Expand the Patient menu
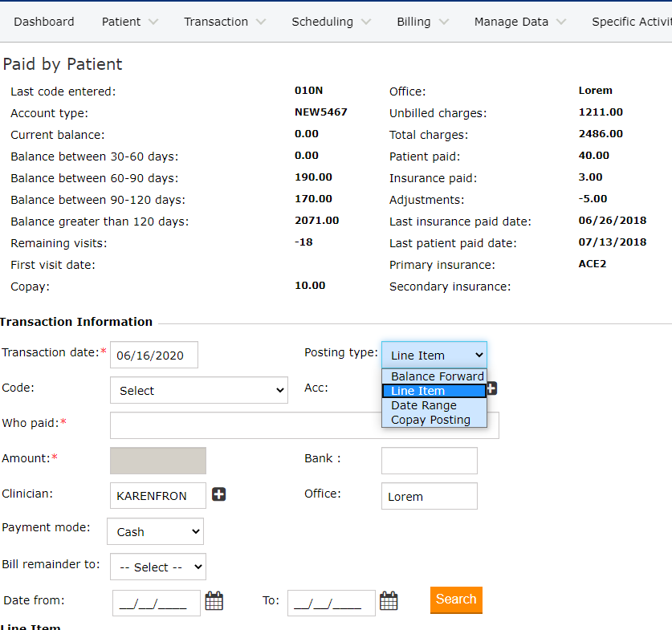Viewport: 672px width, 630px height. coord(130,22)
